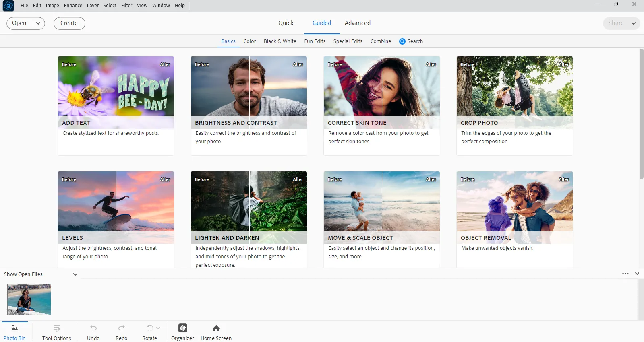Screen dimensions: 644x342
Task: Click the Search magnifier icon
Action: 402,41
